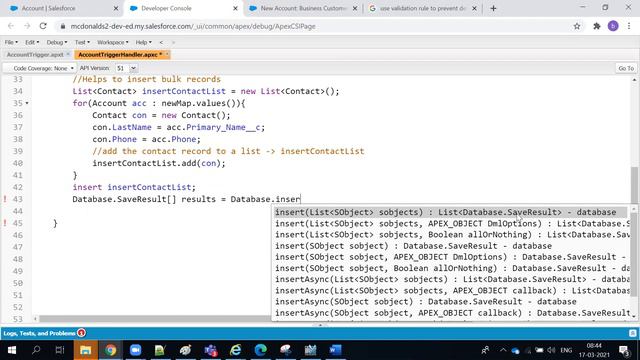
Task: Open the Debug menu
Action: pyautogui.click(x=56, y=42)
